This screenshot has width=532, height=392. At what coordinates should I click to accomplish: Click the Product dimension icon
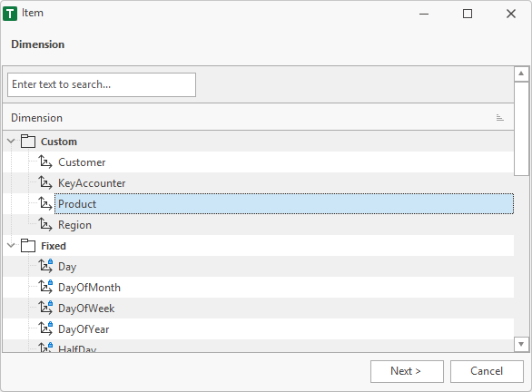point(45,204)
